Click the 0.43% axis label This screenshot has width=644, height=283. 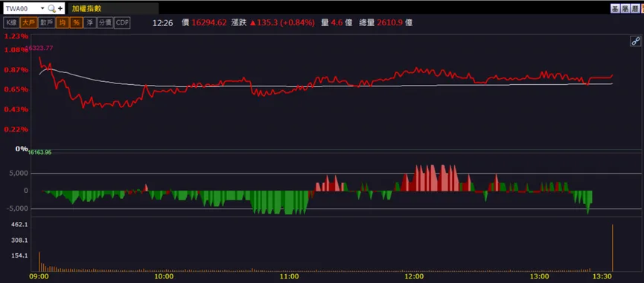[x=16, y=109]
